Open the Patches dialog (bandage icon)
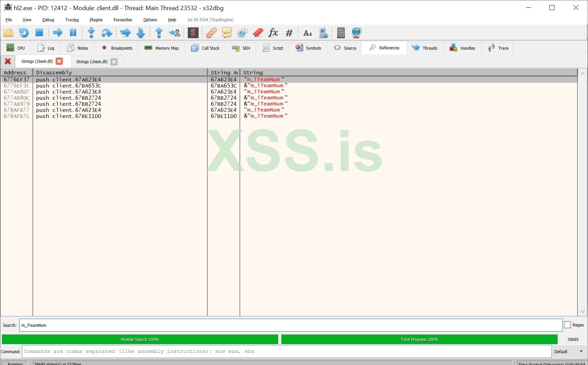The height and width of the screenshot is (365, 588). click(211, 33)
